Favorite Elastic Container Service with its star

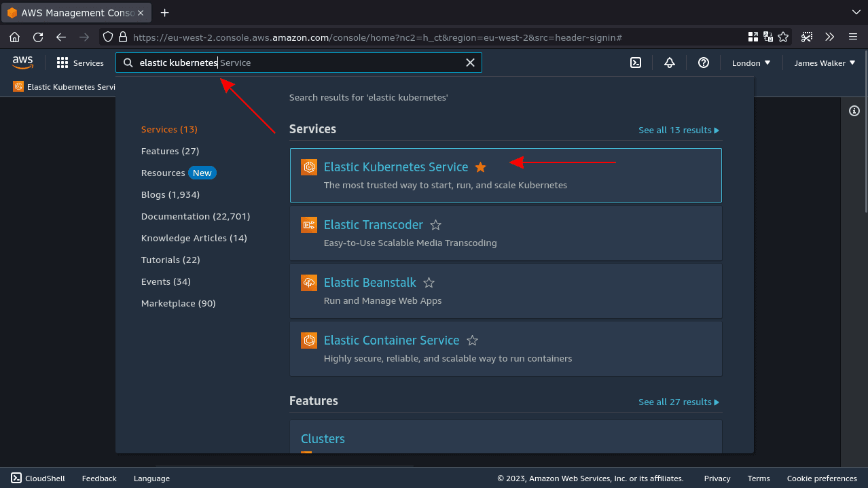[473, 341]
